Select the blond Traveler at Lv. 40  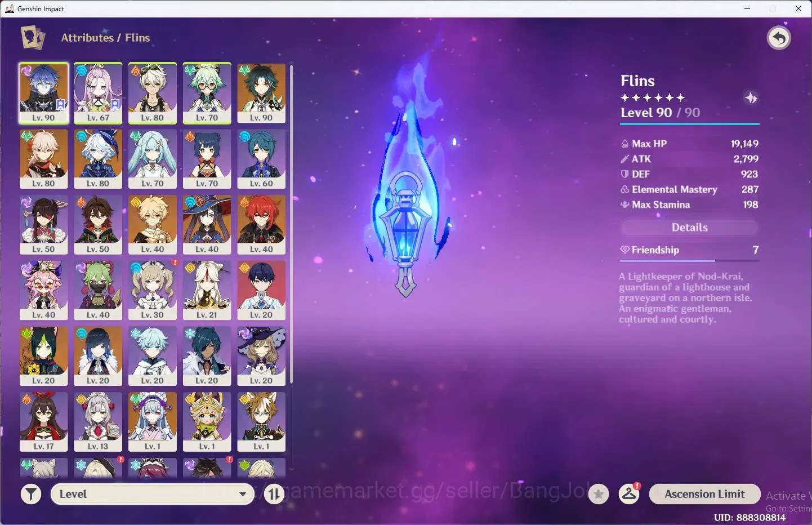(153, 225)
